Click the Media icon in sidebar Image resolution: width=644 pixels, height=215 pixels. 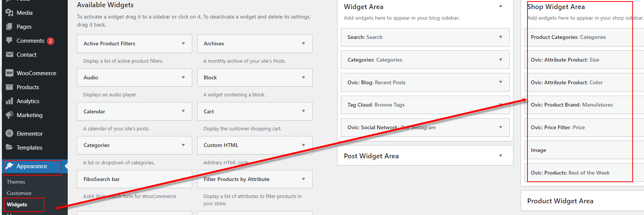click(x=9, y=13)
